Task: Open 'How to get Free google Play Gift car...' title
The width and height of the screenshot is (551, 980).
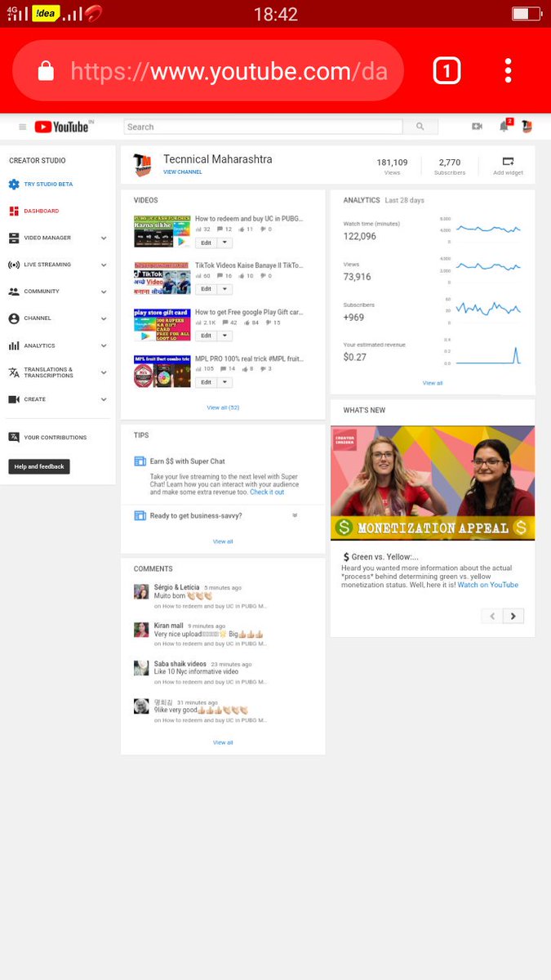Action: [x=249, y=312]
